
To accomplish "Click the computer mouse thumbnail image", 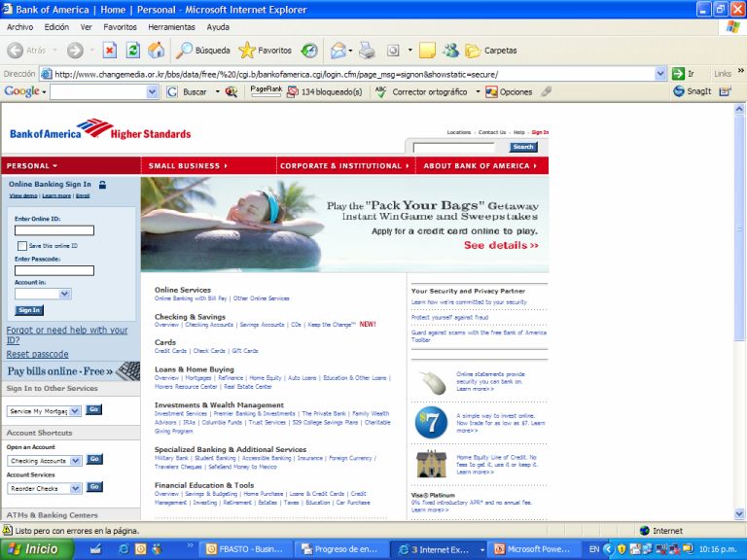I will pos(434,383).
